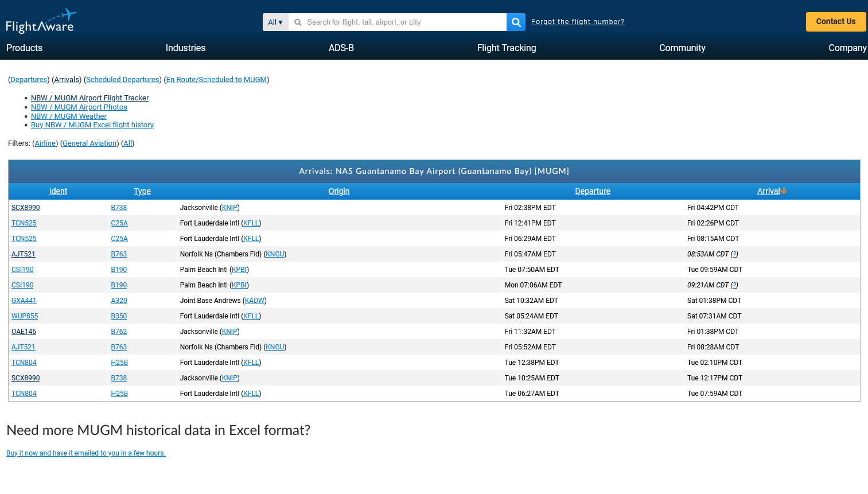The width and height of the screenshot is (868, 494).
Task: Open aircraft type B762
Action: click(x=119, y=332)
